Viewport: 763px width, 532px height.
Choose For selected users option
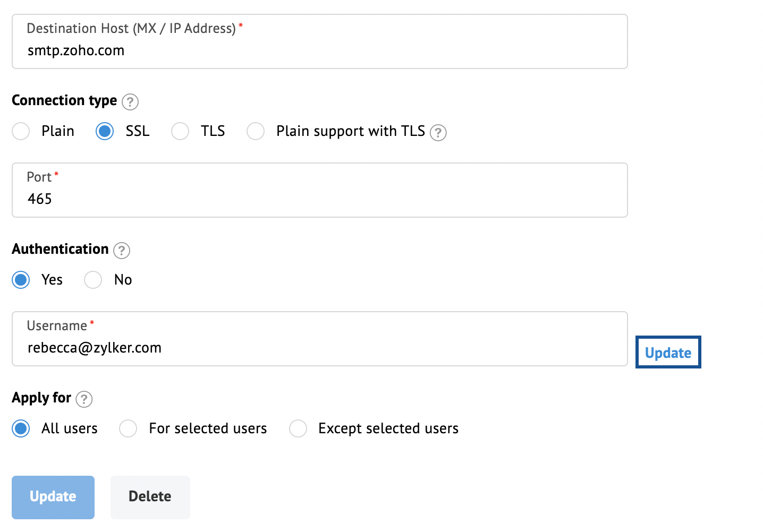pyautogui.click(x=128, y=428)
